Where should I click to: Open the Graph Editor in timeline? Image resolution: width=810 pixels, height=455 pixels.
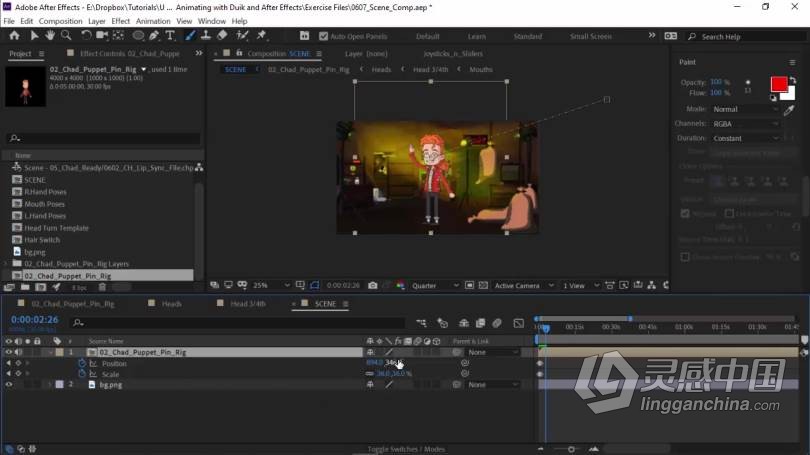point(519,323)
